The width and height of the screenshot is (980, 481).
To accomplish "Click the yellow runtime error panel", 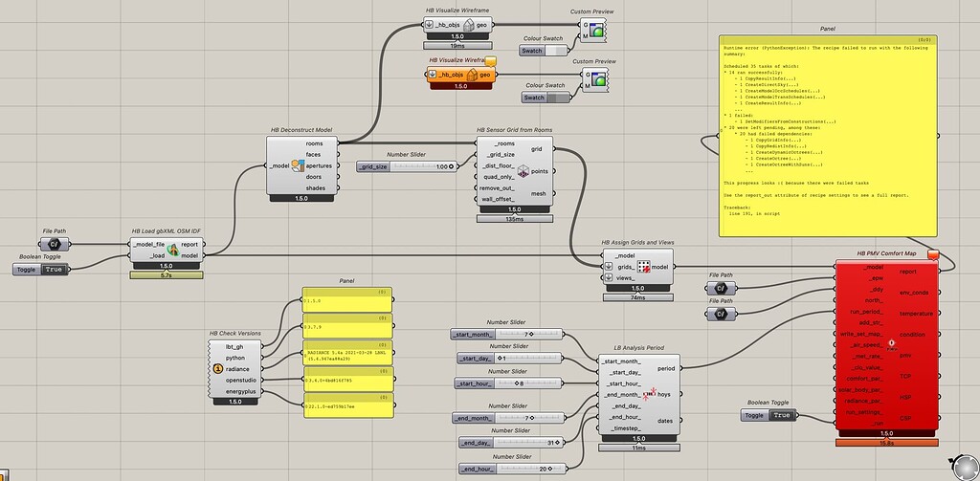I will click(x=827, y=134).
